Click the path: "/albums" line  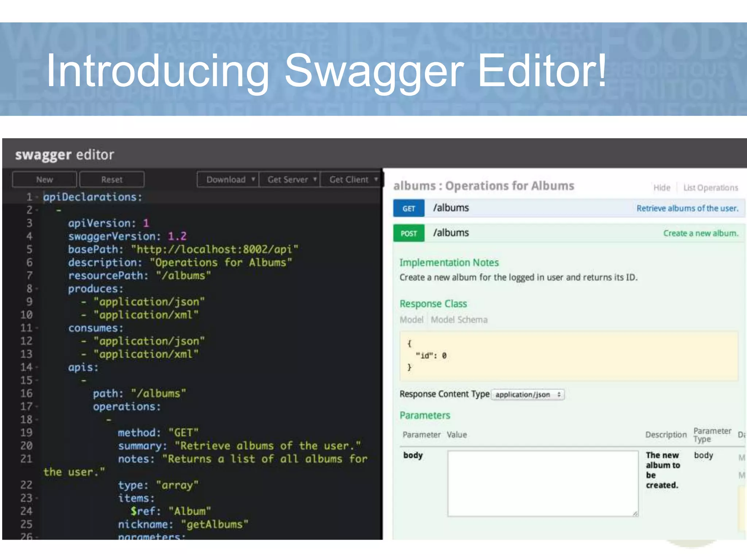(x=139, y=393)
